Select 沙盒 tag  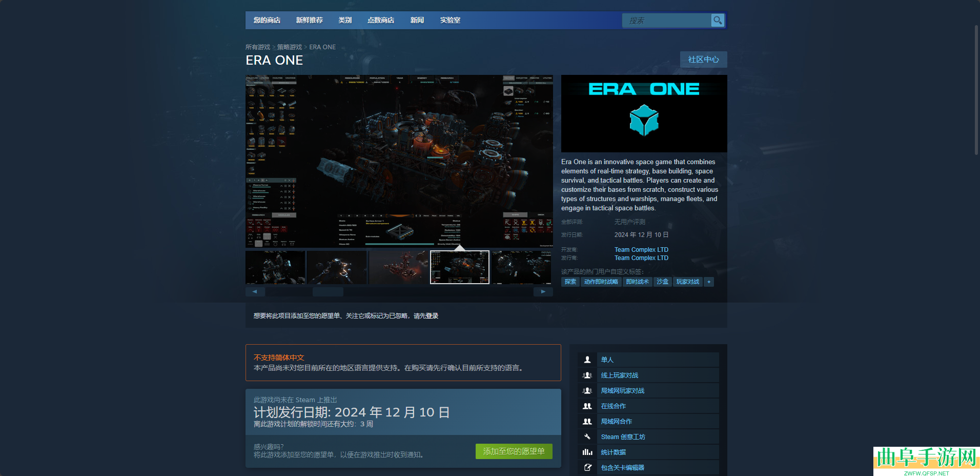[x=663, y=282]
